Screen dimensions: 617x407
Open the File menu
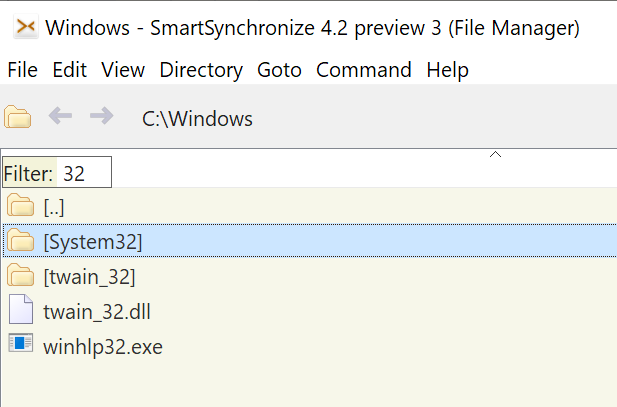tap(22, 70)
